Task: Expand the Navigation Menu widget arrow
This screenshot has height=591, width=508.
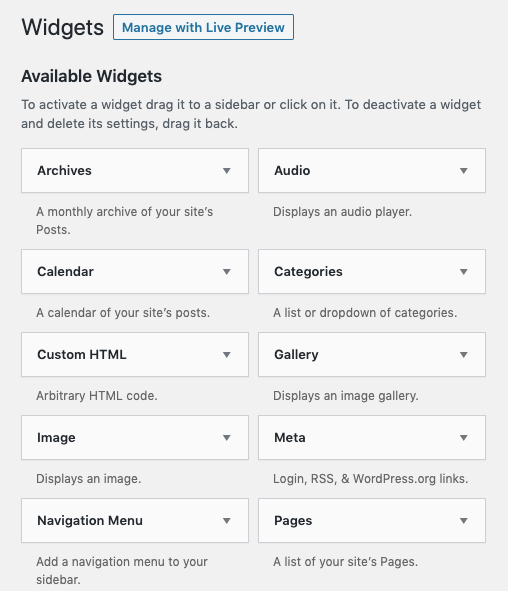Action: pos(226,521)
